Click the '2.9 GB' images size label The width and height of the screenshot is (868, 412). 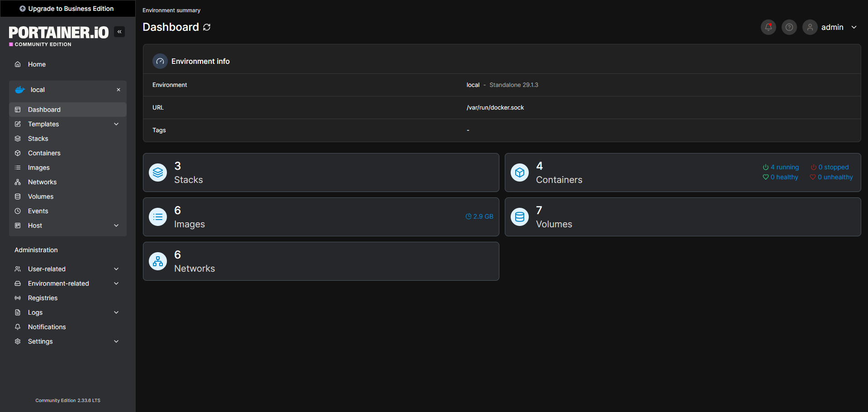pyautogui.click(x=479, y=216)
